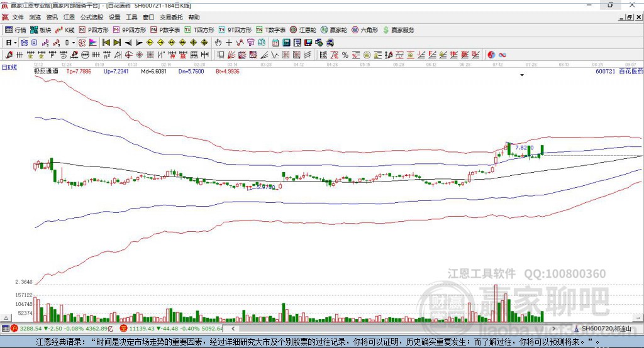This screenshot has width=644, height=348.
Task: Switch to the K线 chart view
Action: pyautogui.click(x=65, y=30)
